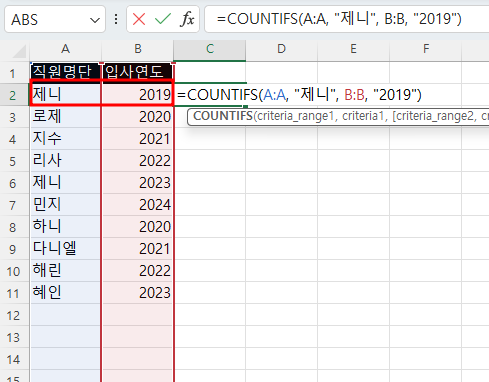Viewport: 489px width, 382px height.
Task: Click header cell 직원명단
Action: point(65,72)
